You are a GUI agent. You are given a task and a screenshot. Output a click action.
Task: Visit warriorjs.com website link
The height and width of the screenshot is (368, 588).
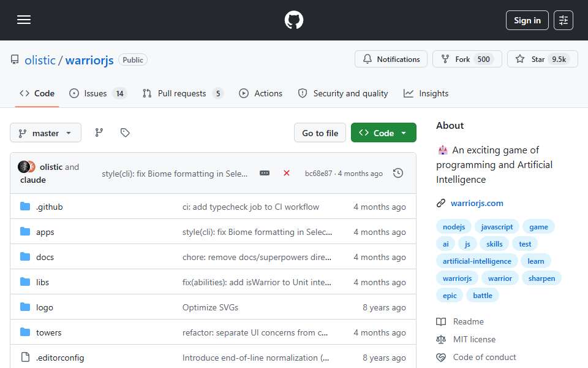(x=477, y=203)
